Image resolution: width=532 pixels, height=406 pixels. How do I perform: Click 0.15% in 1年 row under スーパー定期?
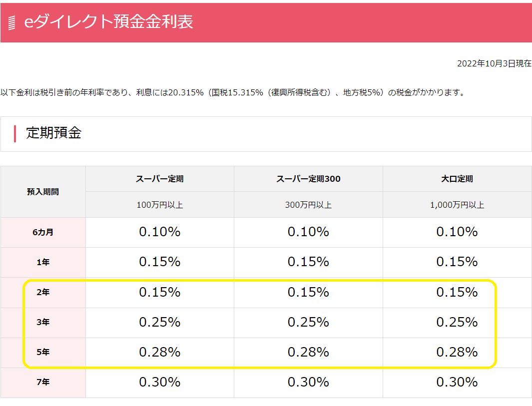[x=160, y=262]
